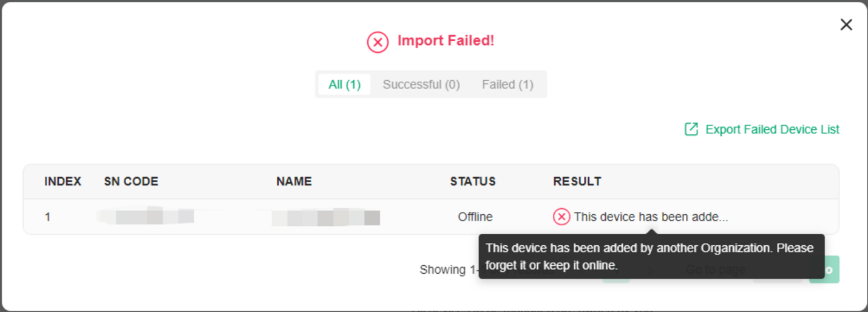Viewport: 868px width, 312px height.
Task: Click the SN CODE column header
Action: (131, 181)
